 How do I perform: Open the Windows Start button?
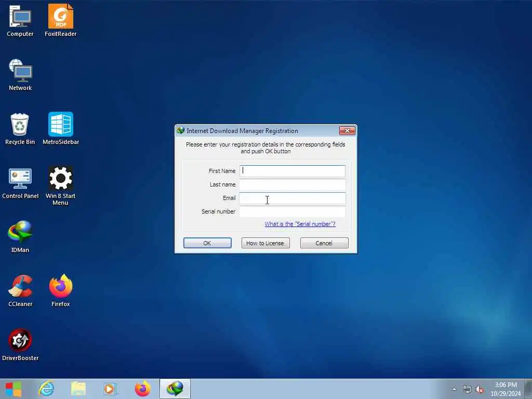[14, 389]
